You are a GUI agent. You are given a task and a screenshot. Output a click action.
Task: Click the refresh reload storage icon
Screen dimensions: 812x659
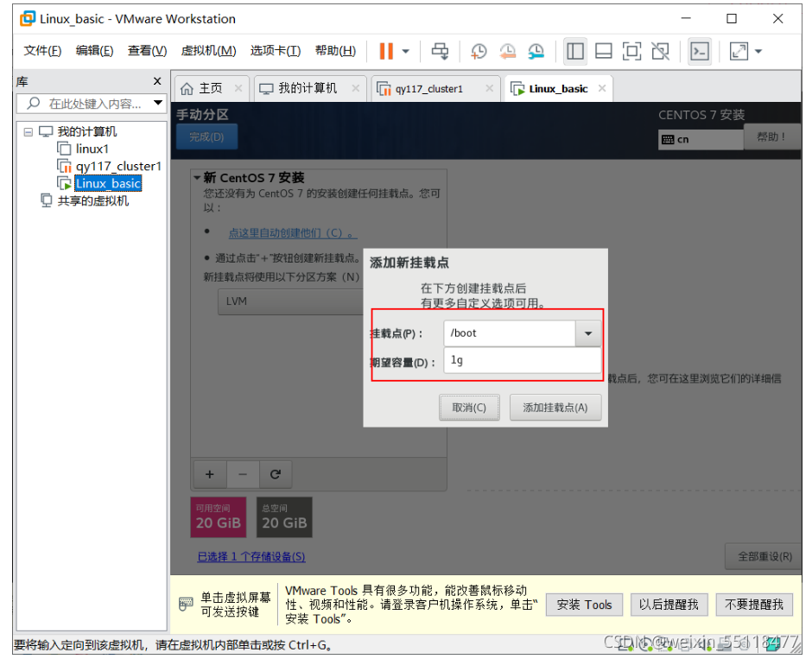(276, 474)
